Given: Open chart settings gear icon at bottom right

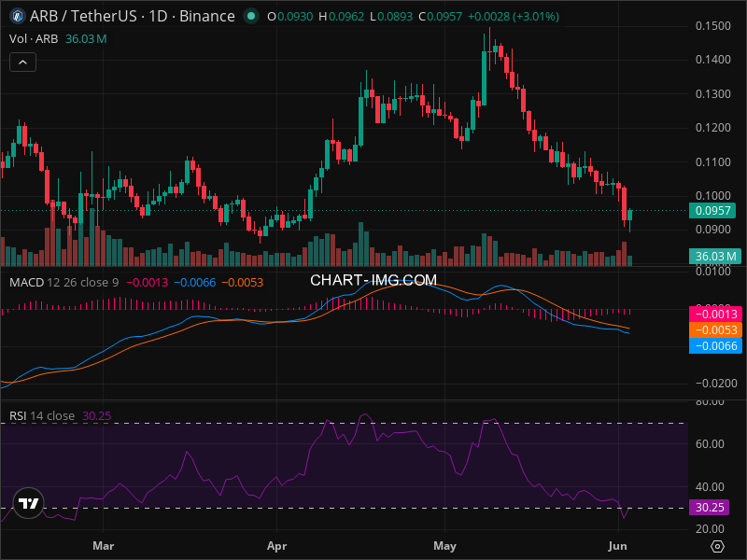Looking at the screenshot, I should tap(717, 546).
